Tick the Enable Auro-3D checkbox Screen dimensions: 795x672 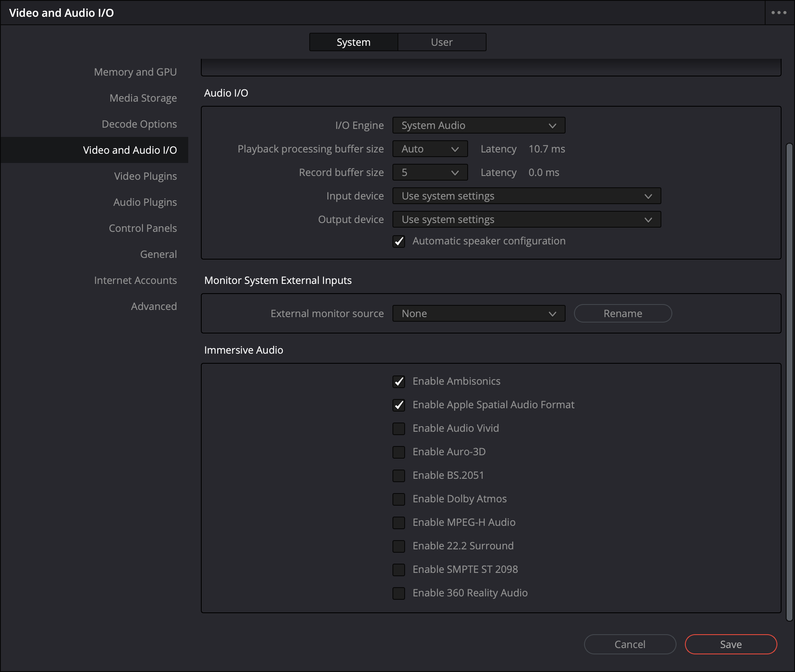coord(399,452)
